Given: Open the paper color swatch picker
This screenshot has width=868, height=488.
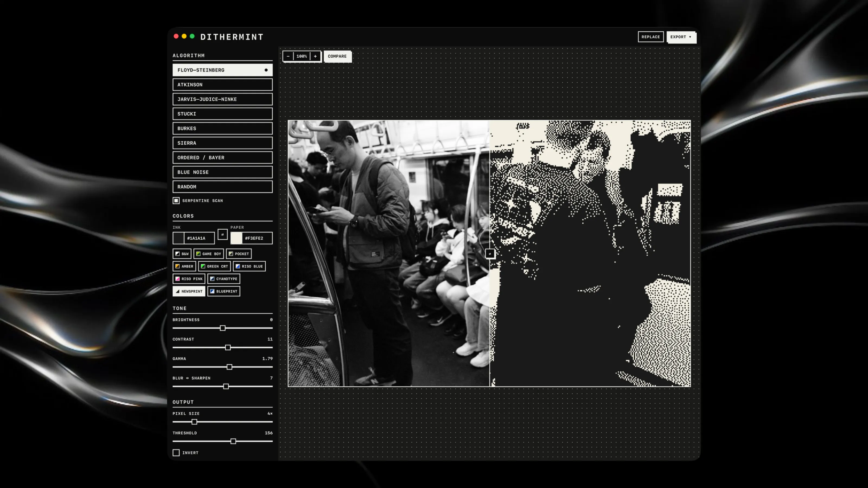Looking at the screenshot, I should click(x=236, y=238).
